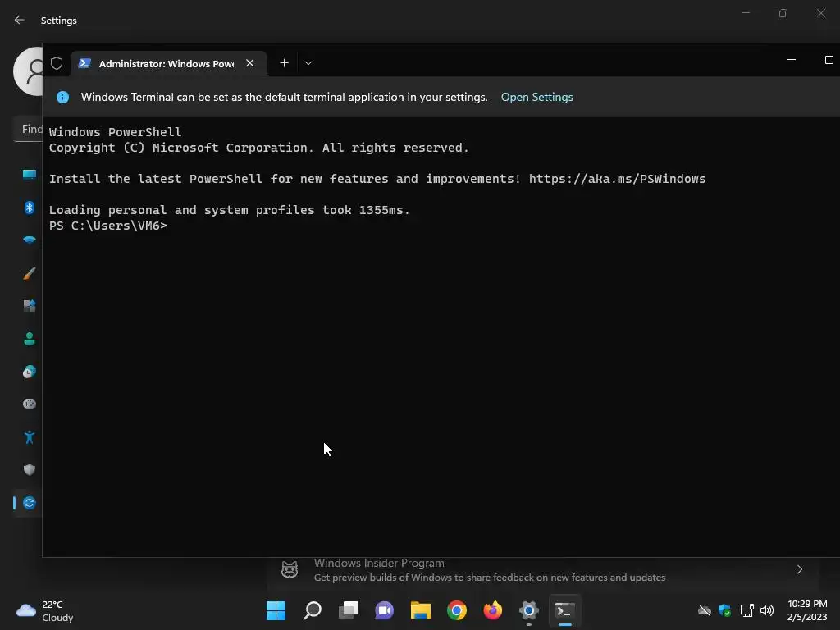Screen dimensions: 840x630
Task: Minimize the Windows Terminal window
Action: pyautogui.click(x=792, y=60)
